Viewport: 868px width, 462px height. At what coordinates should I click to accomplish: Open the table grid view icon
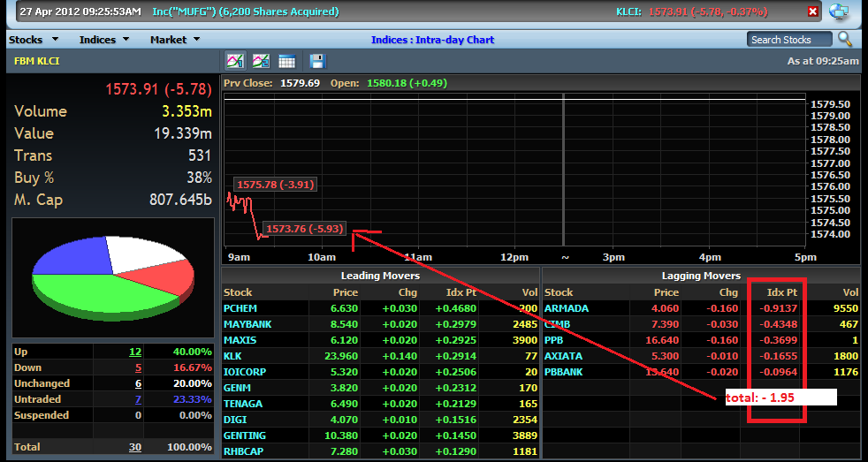tap(286, 61)
